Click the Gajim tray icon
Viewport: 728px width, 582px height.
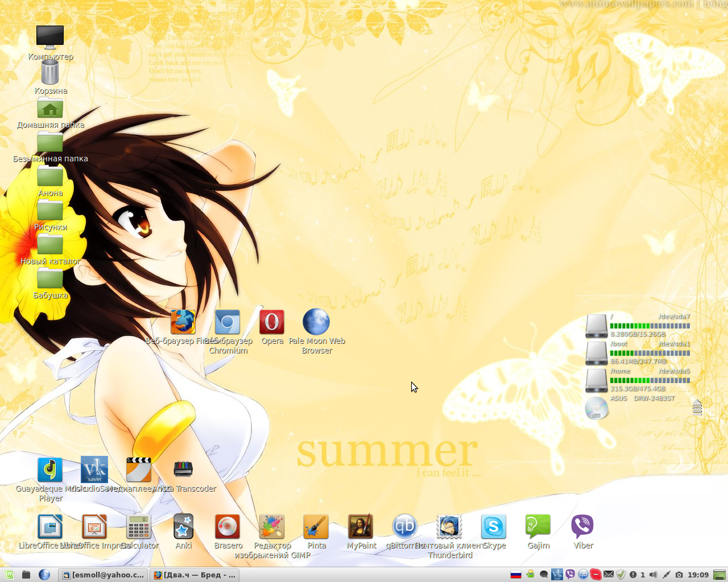(530, 575)
